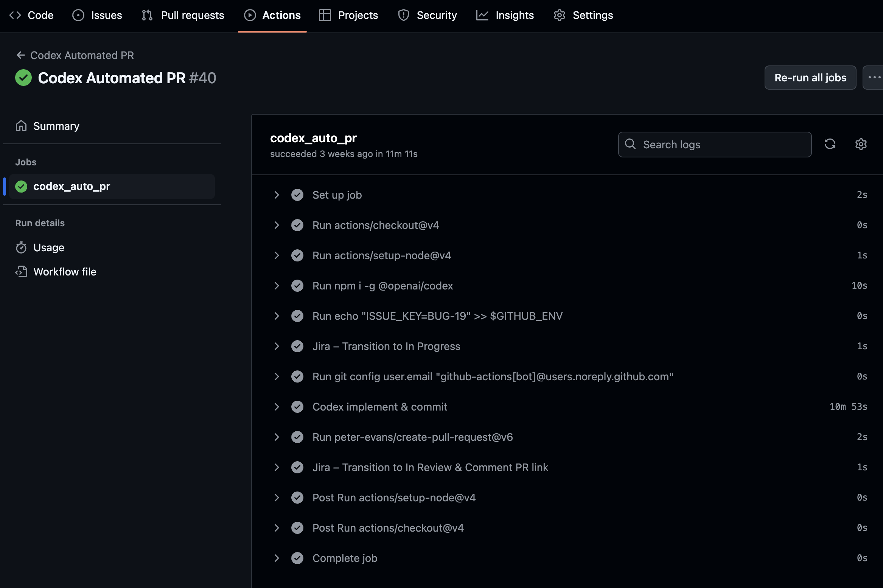Open the search logs magnifier field

[630, 144]
